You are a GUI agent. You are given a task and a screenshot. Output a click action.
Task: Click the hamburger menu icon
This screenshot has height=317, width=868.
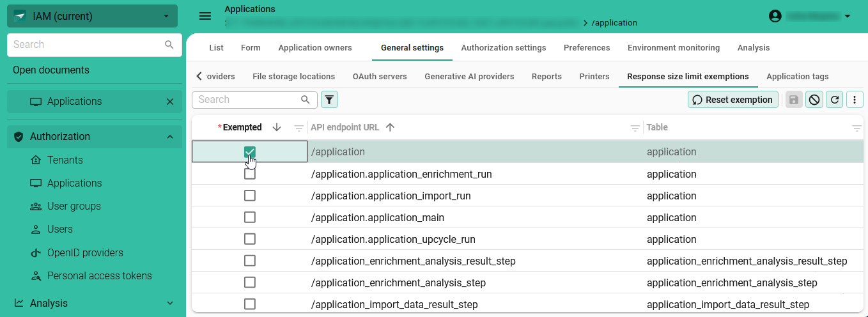pos(205,16)
